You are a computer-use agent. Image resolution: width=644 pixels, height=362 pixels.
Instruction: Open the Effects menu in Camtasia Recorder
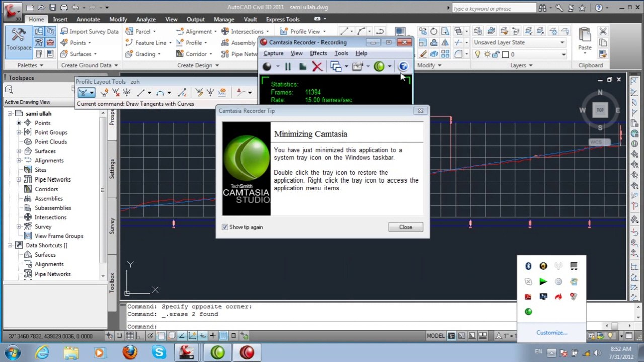[318, 53]
